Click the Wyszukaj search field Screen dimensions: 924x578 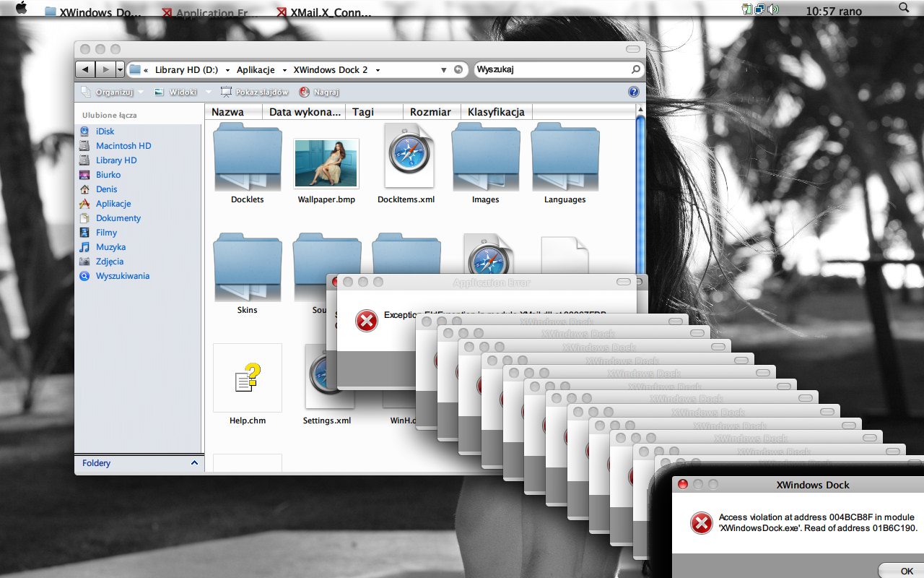552,70
